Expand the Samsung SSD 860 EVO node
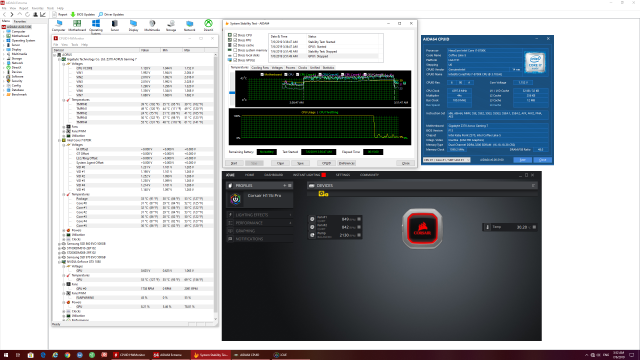 coord(60,244)
